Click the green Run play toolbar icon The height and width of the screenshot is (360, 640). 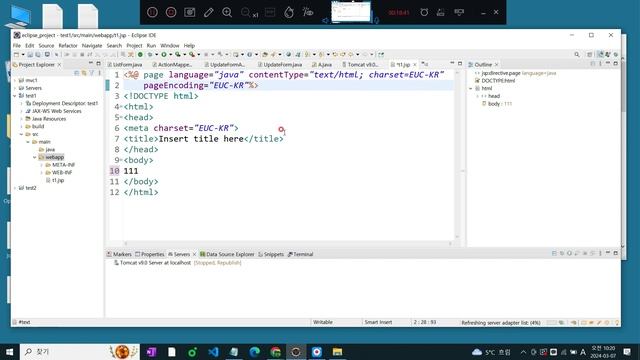164,55
